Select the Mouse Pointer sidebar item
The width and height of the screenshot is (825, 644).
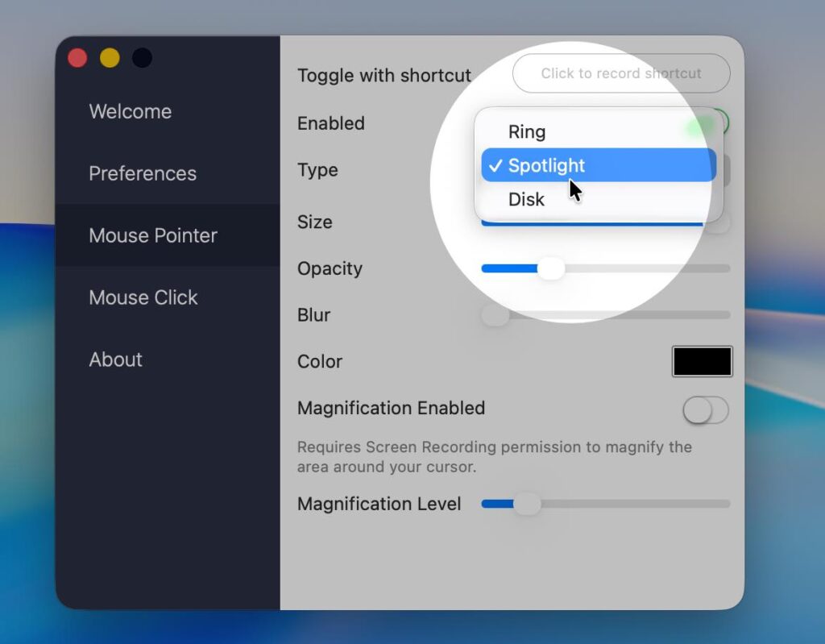pyautogui.click(x=153, y=235)
